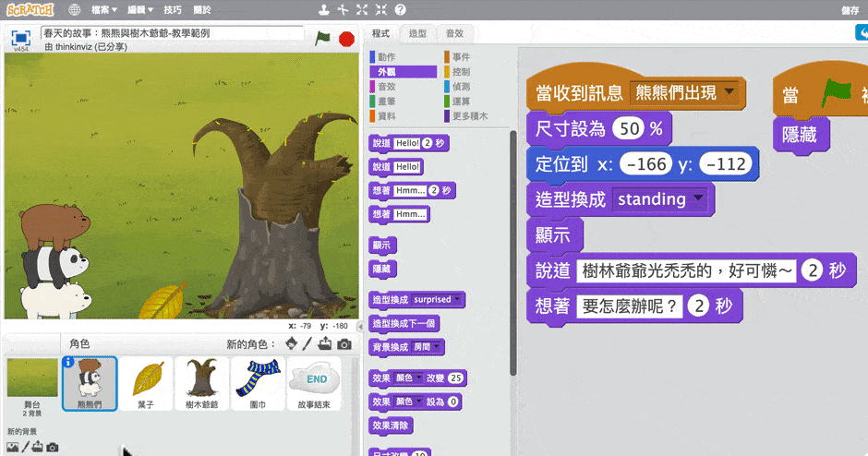Open the language globe menu
868x456 pixels.
point(74,9)
